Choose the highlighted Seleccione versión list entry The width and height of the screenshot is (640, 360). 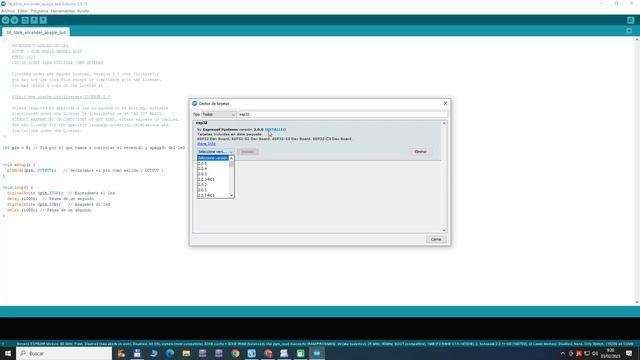coord(213,158)
